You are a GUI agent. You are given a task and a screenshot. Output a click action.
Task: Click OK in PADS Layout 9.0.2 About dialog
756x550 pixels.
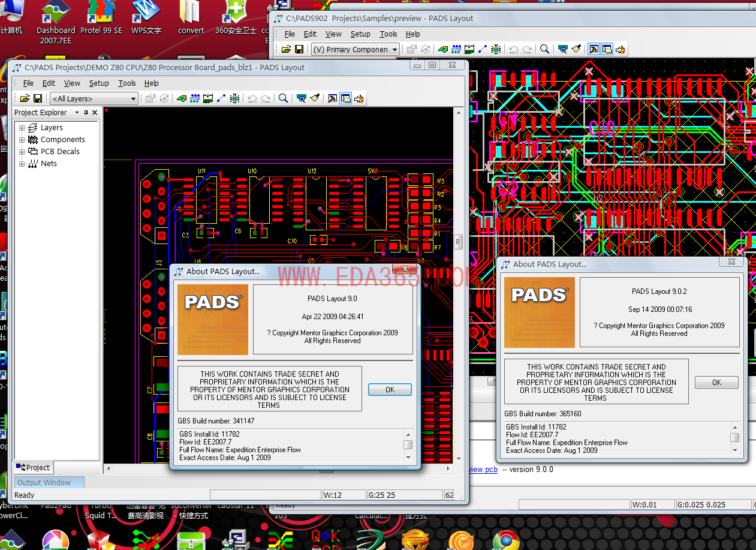pyautogui.click(x=716, y=382)
